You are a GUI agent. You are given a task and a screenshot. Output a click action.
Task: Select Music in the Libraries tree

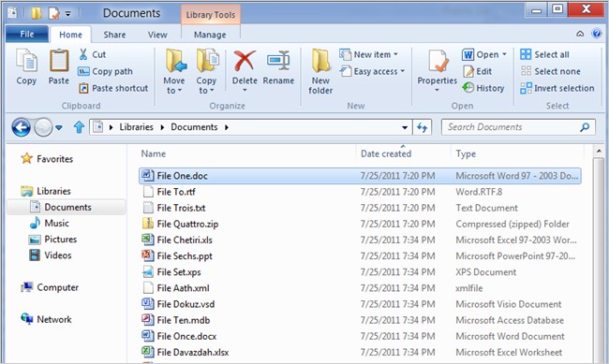(x=57, y=223)
